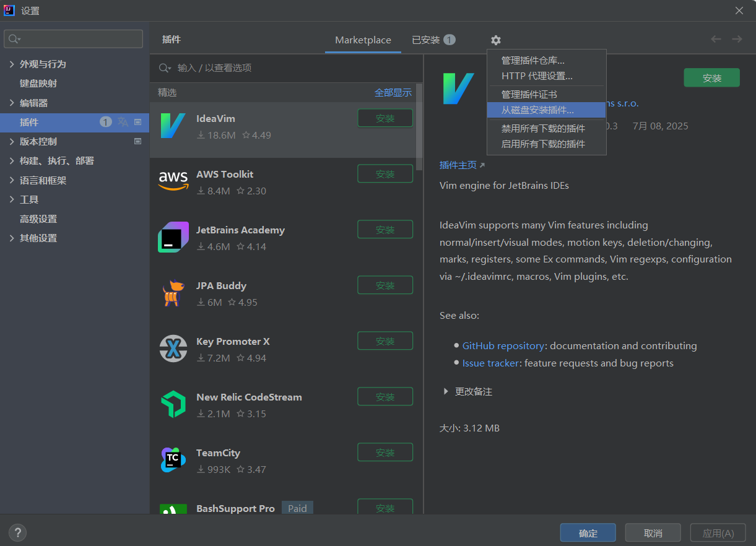Click the 大小: 3.12 MB text

pos(469,428)
